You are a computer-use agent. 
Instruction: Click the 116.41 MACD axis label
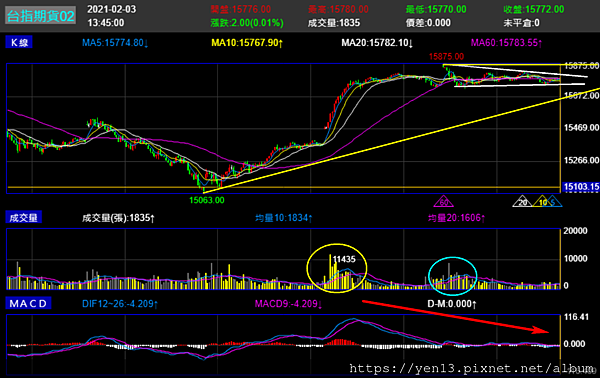[576, 317]
